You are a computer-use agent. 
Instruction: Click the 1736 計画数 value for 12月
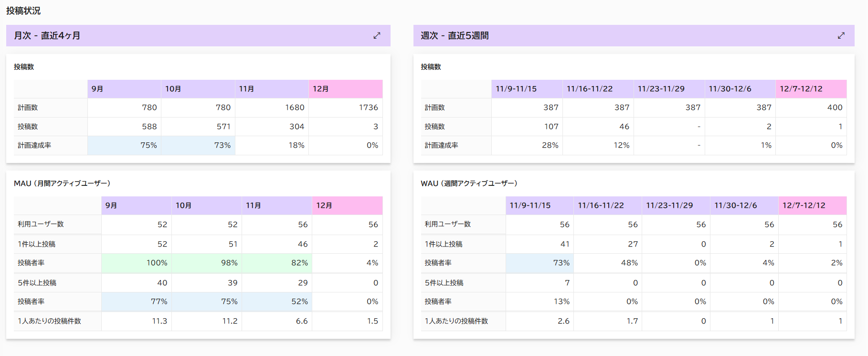(346, 108)
